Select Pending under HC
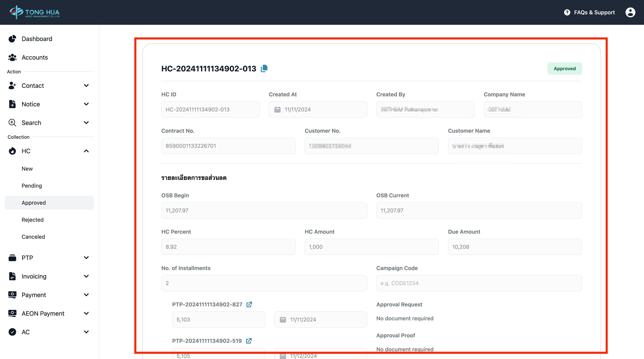 32,186
